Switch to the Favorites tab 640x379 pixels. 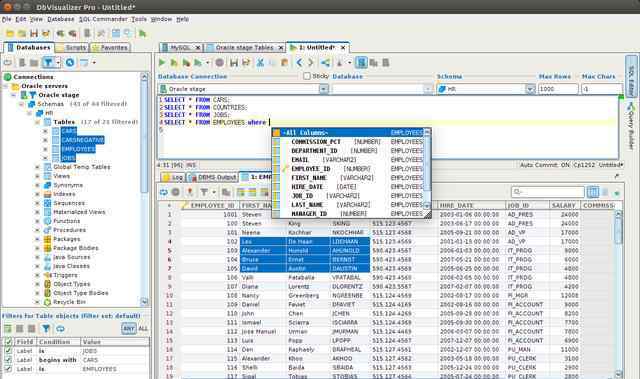110,48
